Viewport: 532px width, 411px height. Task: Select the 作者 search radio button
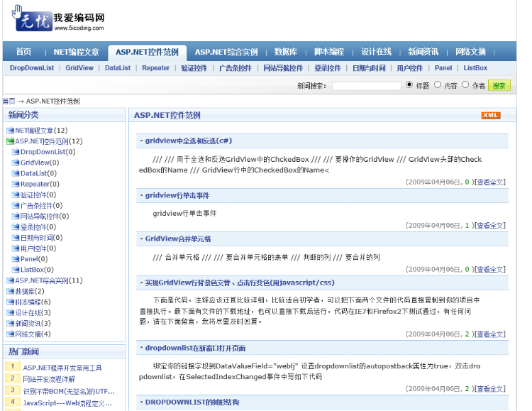(465, 84)
